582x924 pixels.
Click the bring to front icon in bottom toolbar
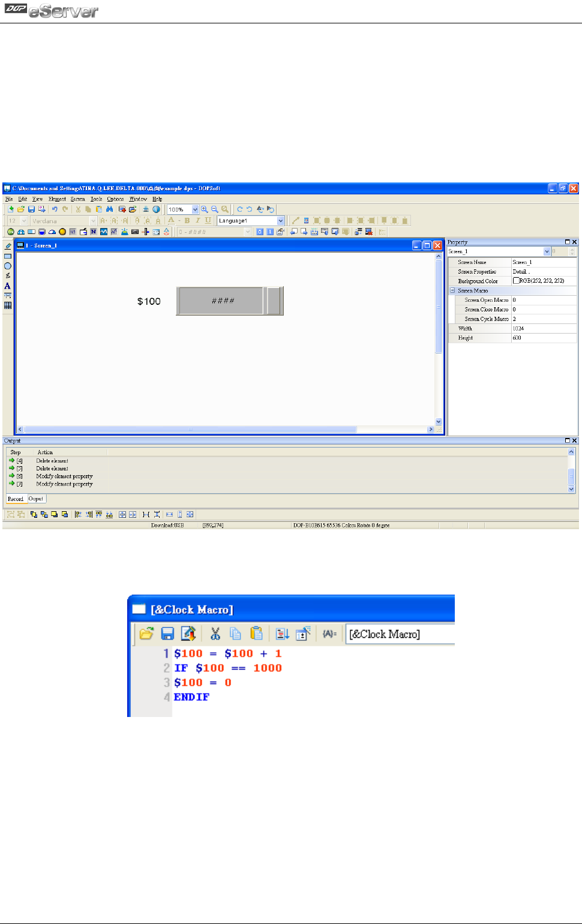click(x=34, y=514)
